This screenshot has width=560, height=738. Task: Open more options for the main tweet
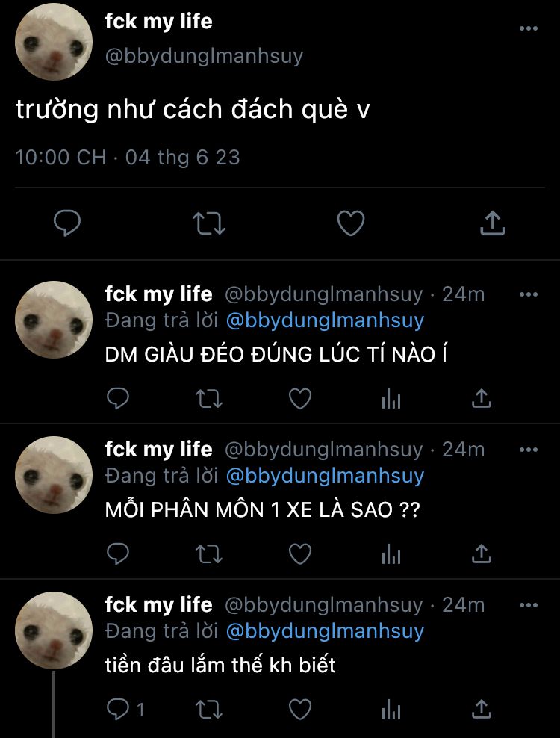529,28
